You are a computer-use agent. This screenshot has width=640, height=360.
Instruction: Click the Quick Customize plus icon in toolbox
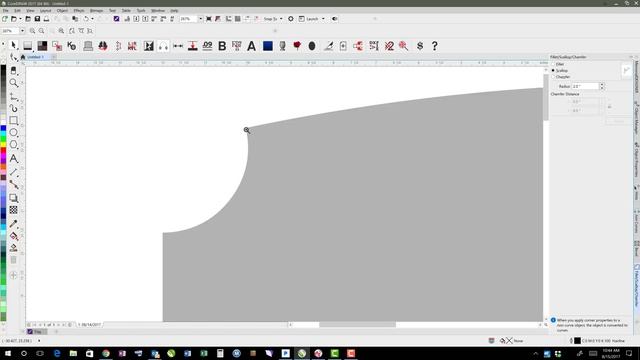(13, 276)
